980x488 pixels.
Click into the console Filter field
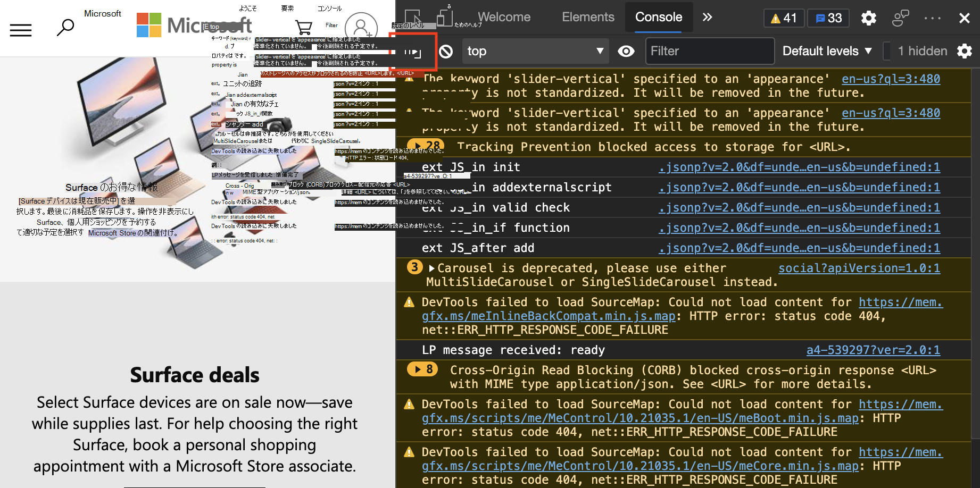(x=710, y=51)
